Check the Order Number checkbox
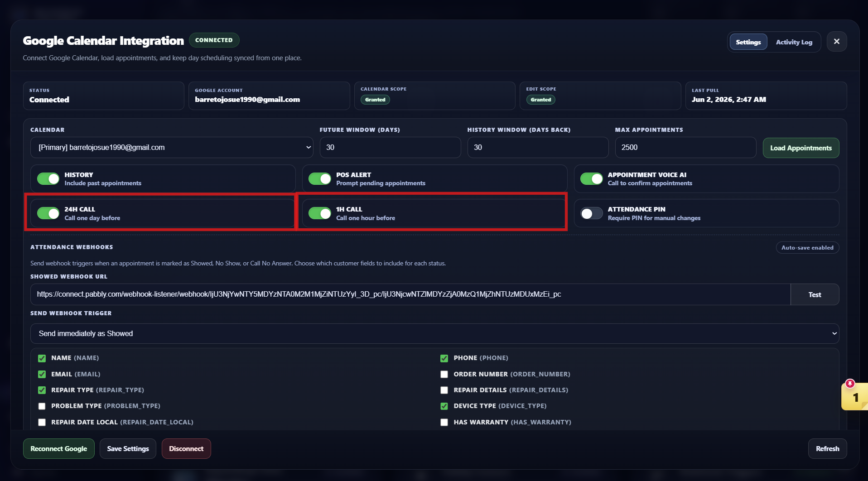Viewport: 868px width, 481px height. [x=444, y=374]
